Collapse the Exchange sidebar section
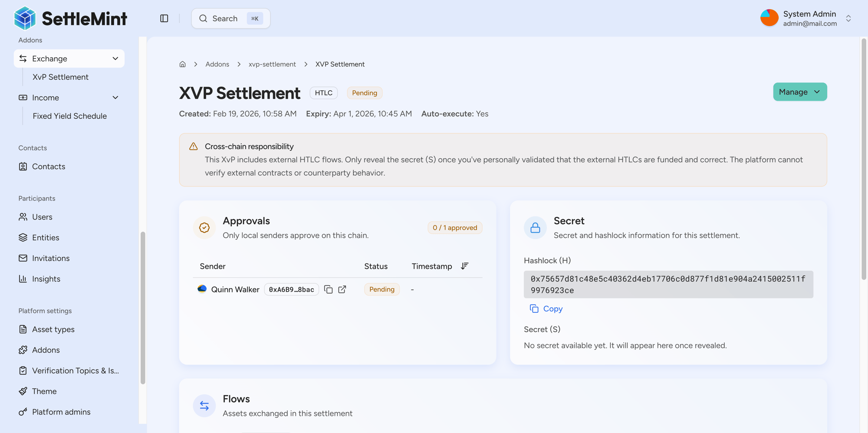Screen dimensions: 868x433 (115, 59)
